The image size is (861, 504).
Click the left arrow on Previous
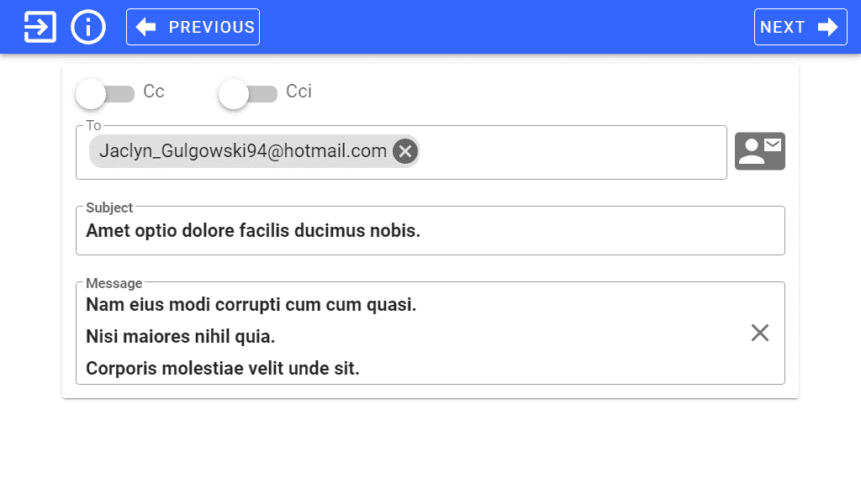[145, 27]
